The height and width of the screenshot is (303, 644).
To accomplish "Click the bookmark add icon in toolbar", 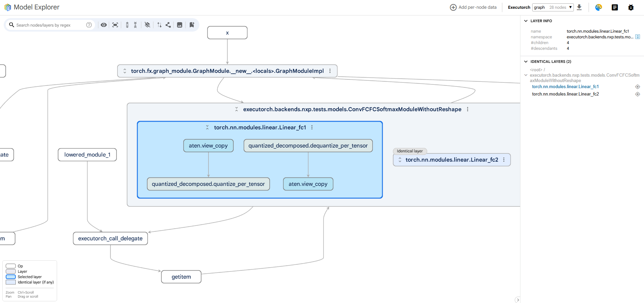I will (x=192, y=25).
